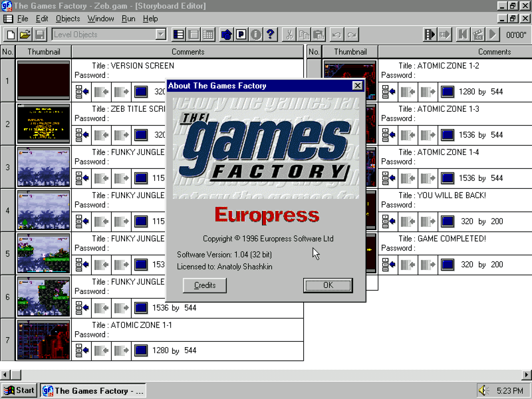Select row number 3 header
This screenshot has height=399, width=532.
click(8, 167)
